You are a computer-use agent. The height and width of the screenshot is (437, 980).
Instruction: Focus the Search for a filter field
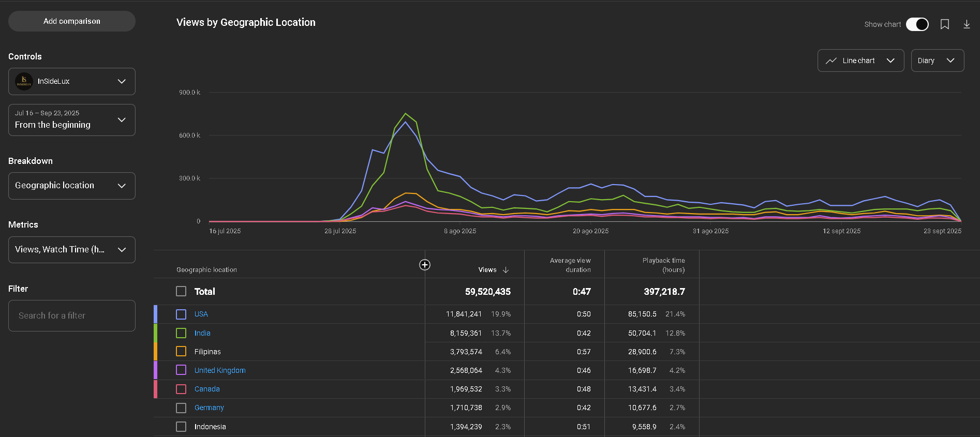(72, 315)
